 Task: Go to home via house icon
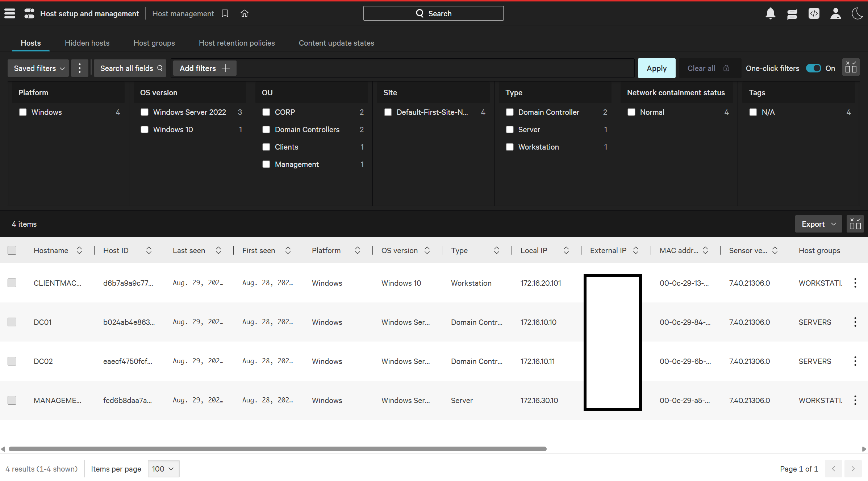point(245,13)
